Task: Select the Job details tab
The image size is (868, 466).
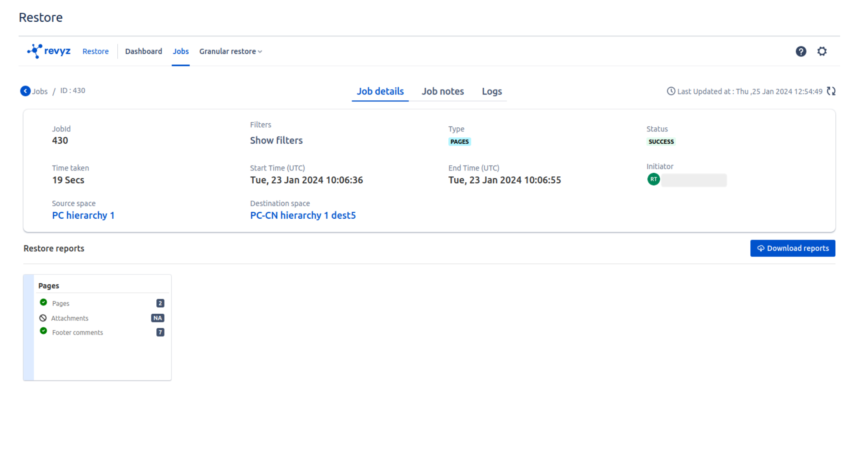Action: pos(380,91)
